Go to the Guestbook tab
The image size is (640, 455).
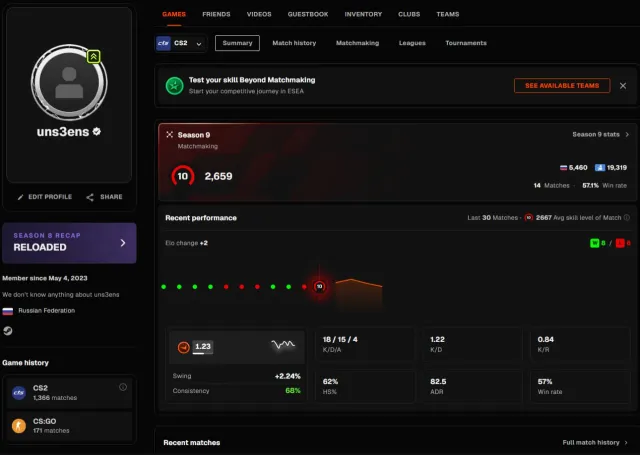(308, 14)
